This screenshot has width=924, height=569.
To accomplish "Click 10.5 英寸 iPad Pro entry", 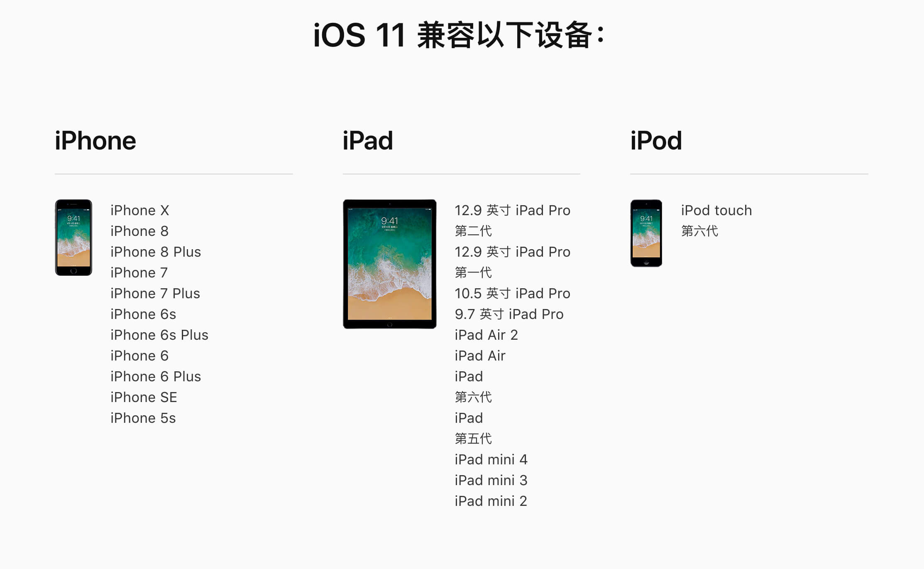I will tap(513, 293).
